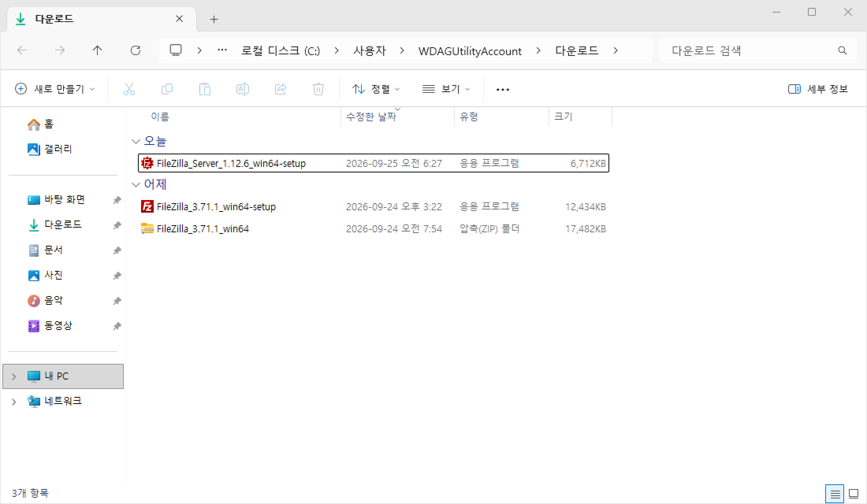
Task: Click the 17,482KB size value
Action: (x=586, y=229)
